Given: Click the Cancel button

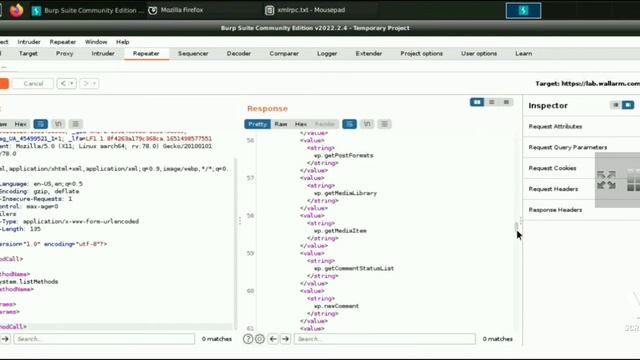Looking at the screenshot, I should [33, 84].
